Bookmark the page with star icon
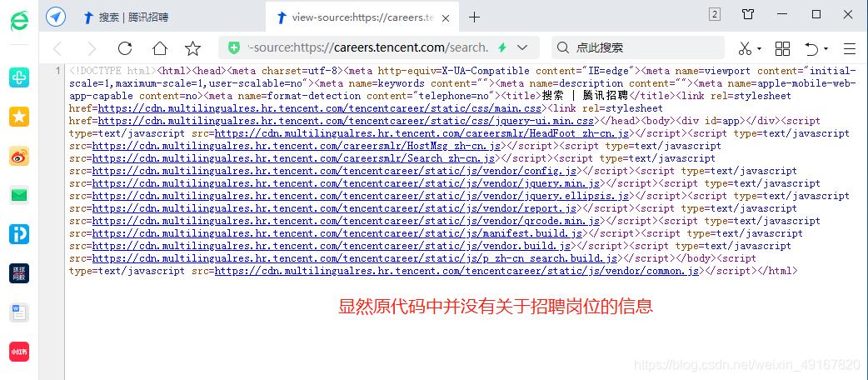868x380 pixels. coord(192,48)
